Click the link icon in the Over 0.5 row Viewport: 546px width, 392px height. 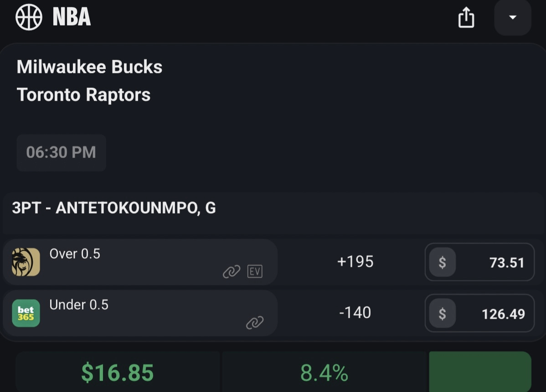pyautogui.click(x=232, y=272)
